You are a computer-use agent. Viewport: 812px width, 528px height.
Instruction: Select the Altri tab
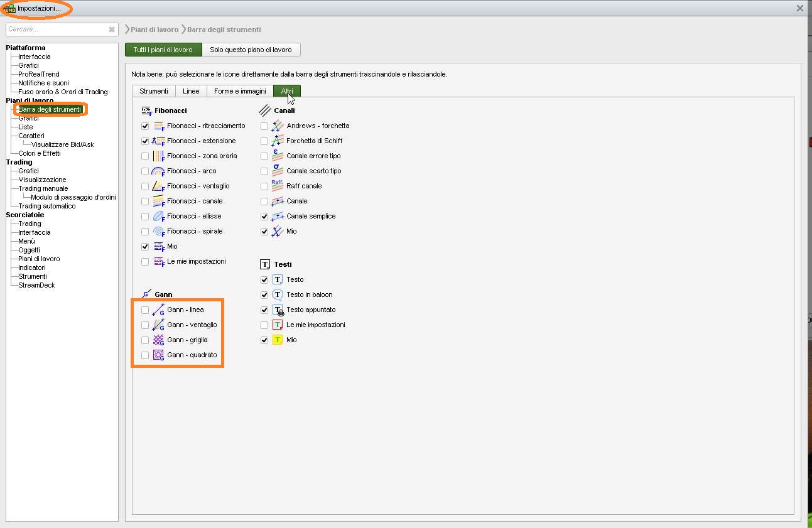pos(287,91)
